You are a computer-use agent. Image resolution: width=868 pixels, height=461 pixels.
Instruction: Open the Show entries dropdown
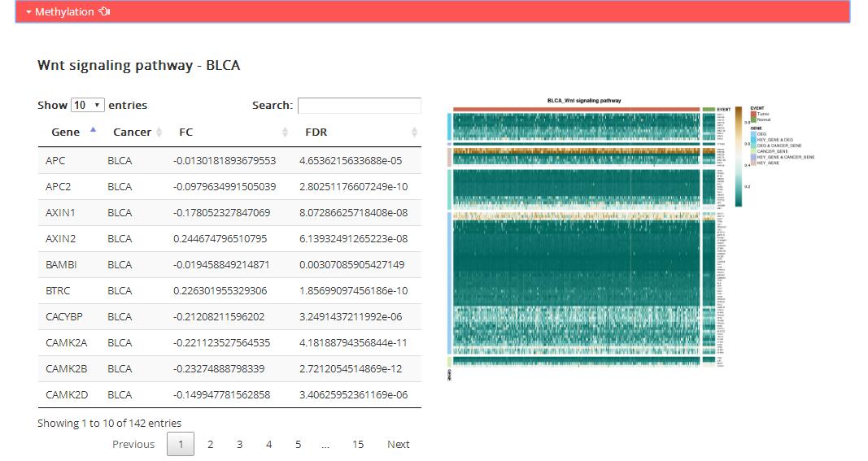(88, 105)
